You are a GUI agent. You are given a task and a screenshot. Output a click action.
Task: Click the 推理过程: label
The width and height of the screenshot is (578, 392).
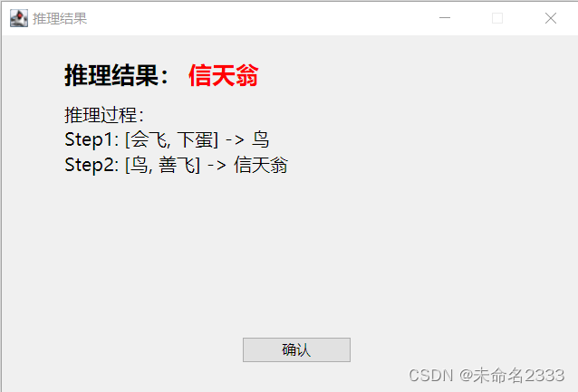[104, 115]
